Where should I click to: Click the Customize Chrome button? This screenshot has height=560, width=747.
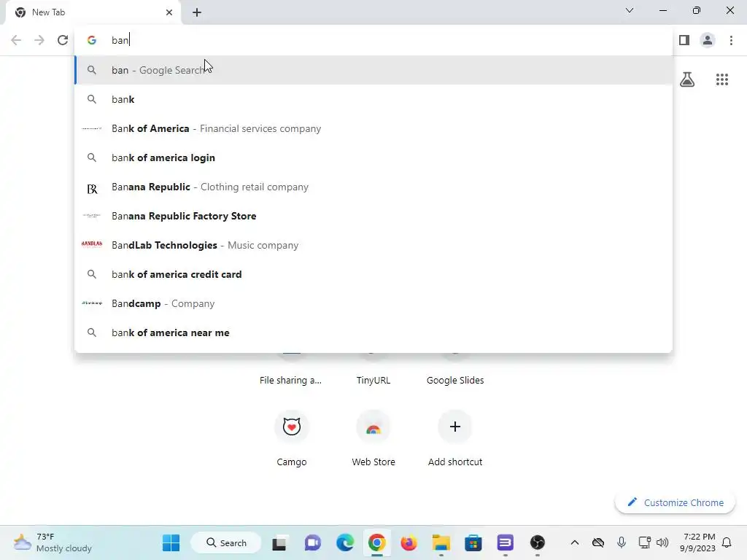click(x=675, y=502)
